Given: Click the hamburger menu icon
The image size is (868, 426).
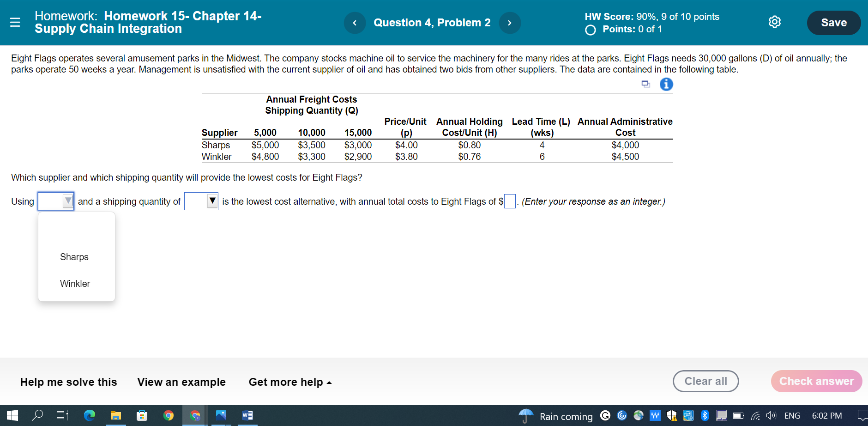Looking at the screenshot, I should (15, 23).
